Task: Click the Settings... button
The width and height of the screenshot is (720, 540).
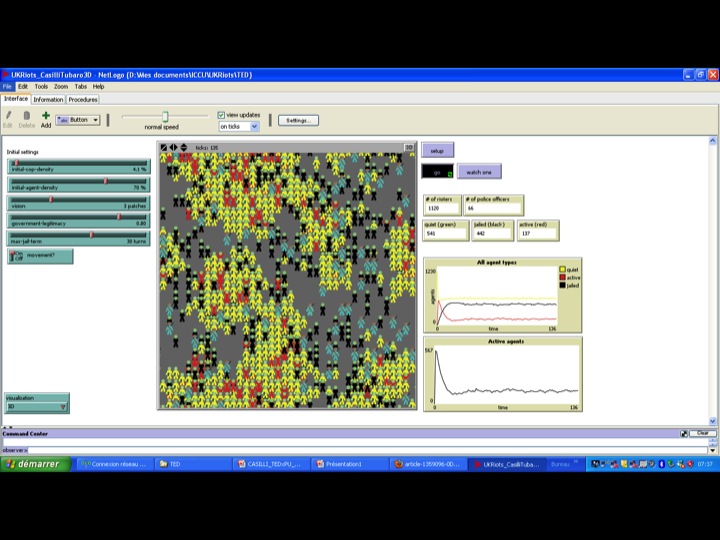Action: (x=298, y=120)
